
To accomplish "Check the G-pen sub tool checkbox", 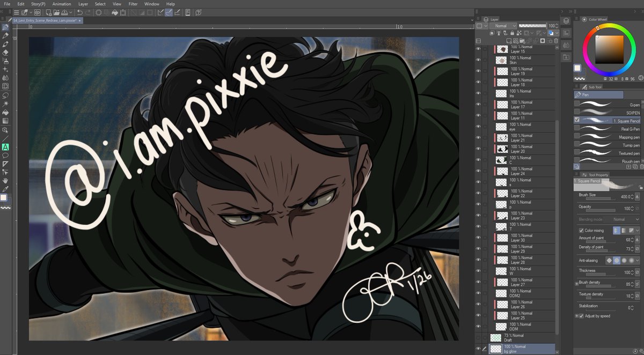I will (x=577, y=103).
